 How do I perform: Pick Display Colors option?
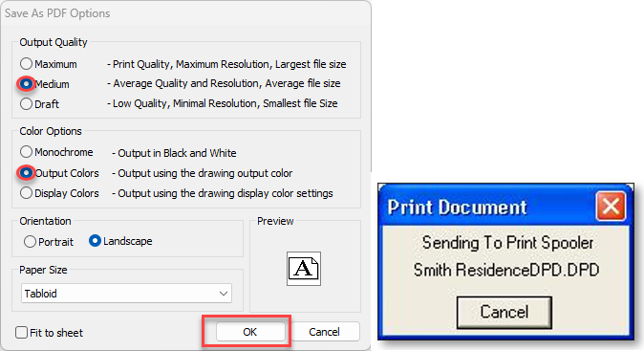pyautogui.click(x=27, y=193)
